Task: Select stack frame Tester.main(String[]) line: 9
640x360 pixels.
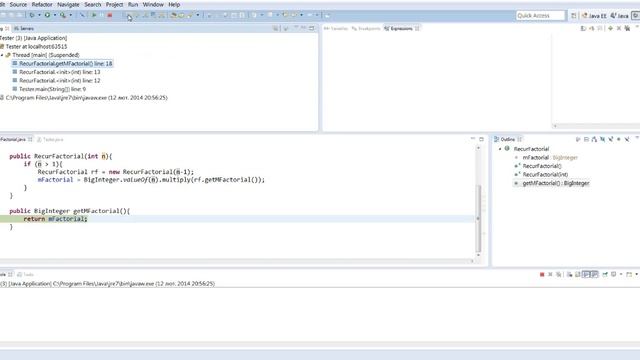Action: click(49, 89)
